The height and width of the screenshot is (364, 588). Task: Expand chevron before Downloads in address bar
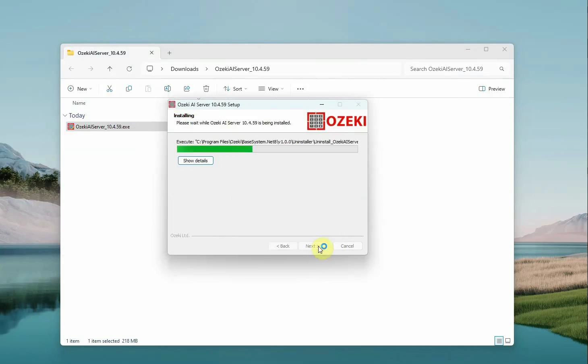click(x=162, y=69)
